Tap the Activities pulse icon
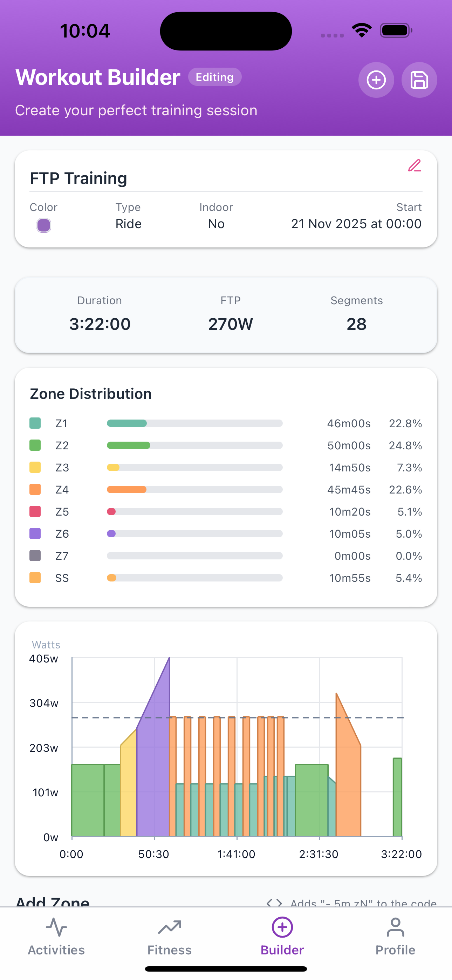This screenshot has width=452, height=980. pos(56,927)
